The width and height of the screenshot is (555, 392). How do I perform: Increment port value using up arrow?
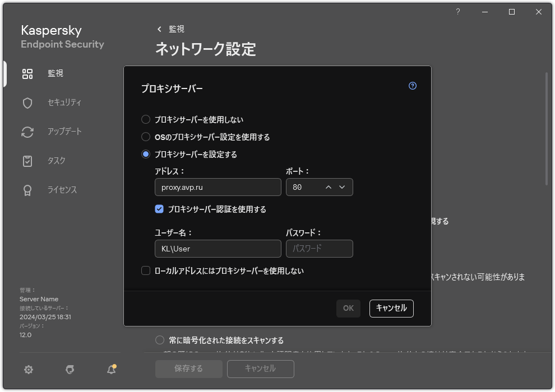328,187
